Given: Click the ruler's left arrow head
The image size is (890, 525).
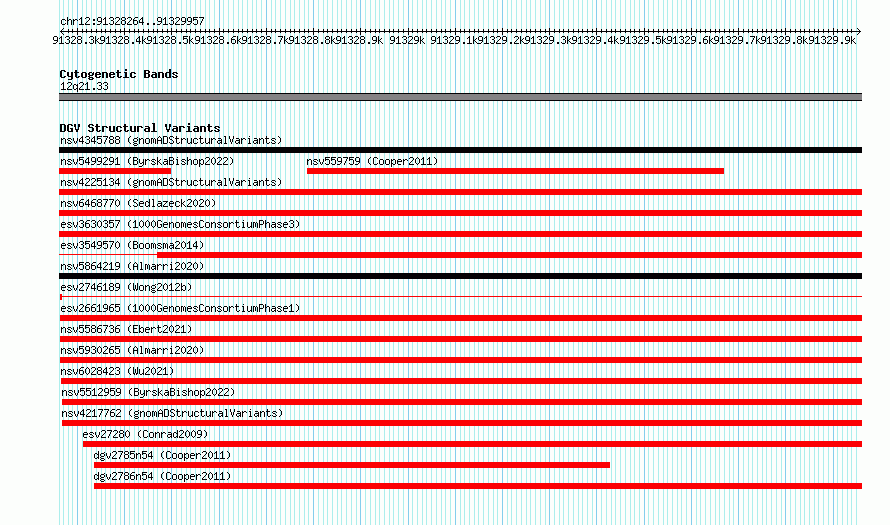Looking at the screenshot, I should [x=62, y=31].
